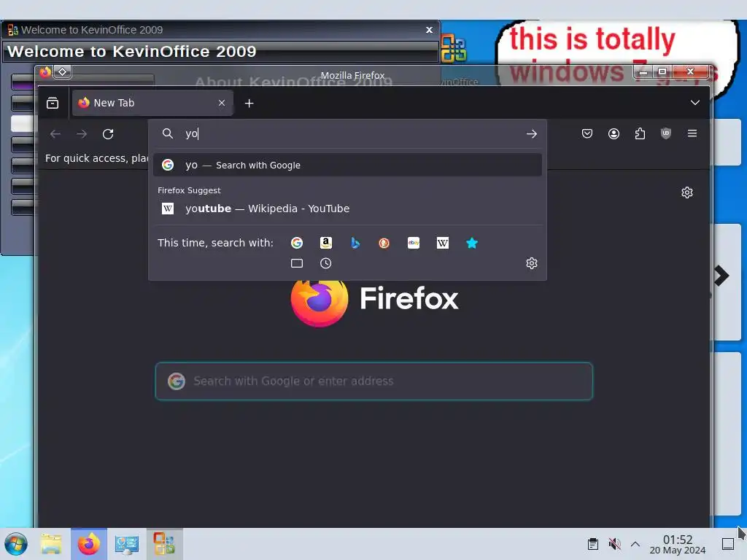Select the New Tab tab
This screenshot has height=560, width=747.
pos(152,103)
